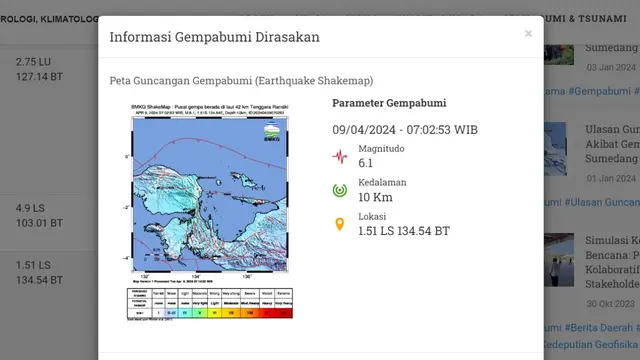Click the Lokasi label
This screenshot has width=640, height=360.
[372, 216]
